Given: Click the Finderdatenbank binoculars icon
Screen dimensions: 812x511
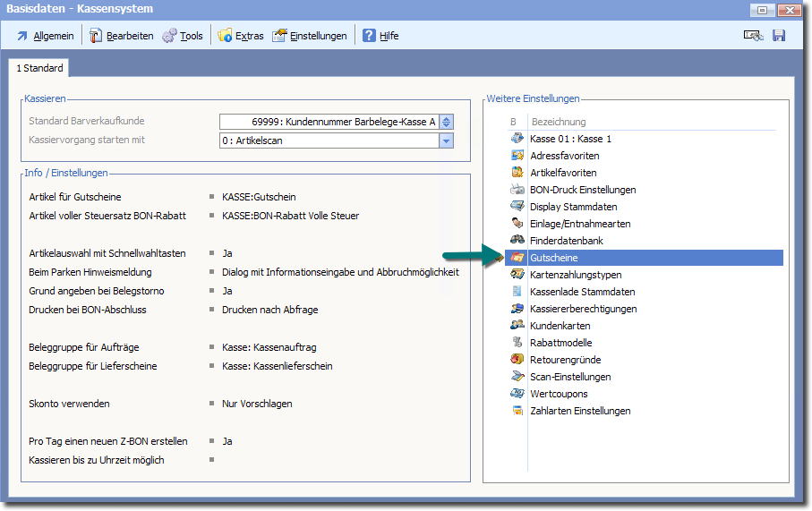Looking at the screenshot, I should click(x=517, y=241).
